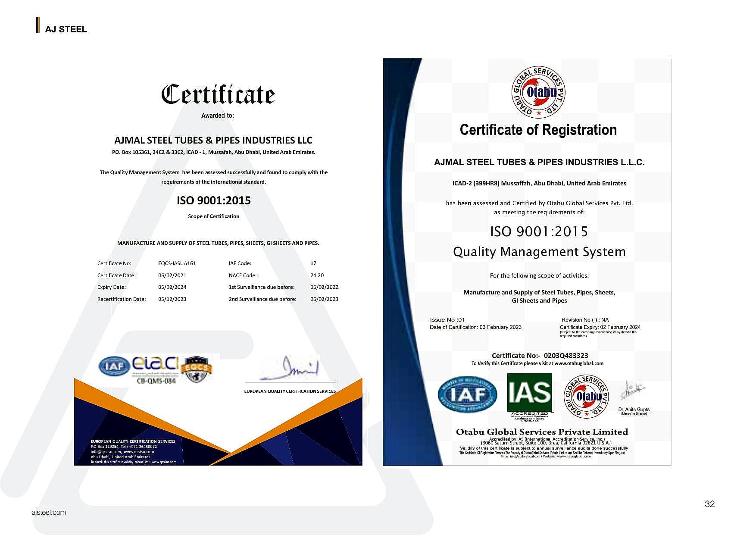
Task: Click the 'info@qcsiso.com, www.qcsiso.com' contact line
Action: pyautogui.click(x=122, y=452)
